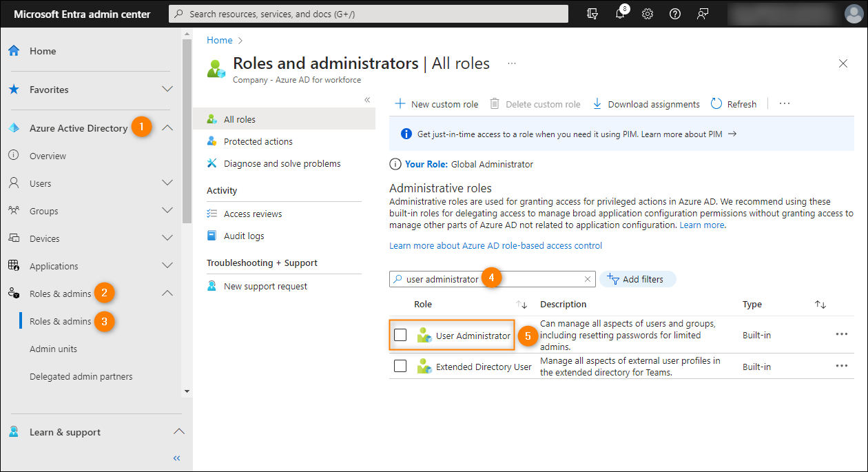Collapse the blade menu double chevron
The width and height of the screenshot is (868, 472).
(367, 100)
